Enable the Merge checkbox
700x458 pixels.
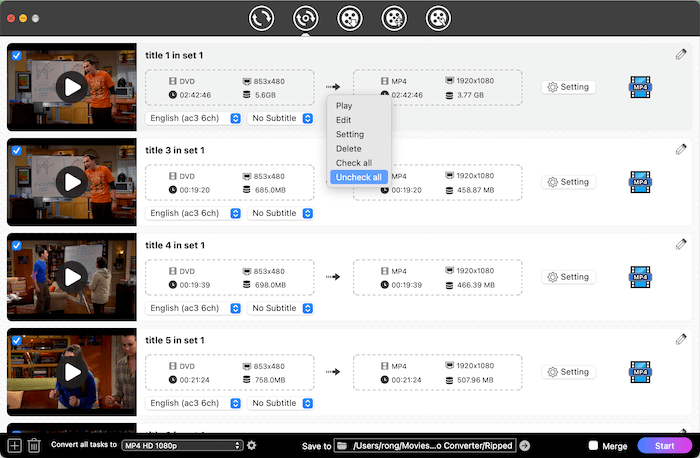594,445
